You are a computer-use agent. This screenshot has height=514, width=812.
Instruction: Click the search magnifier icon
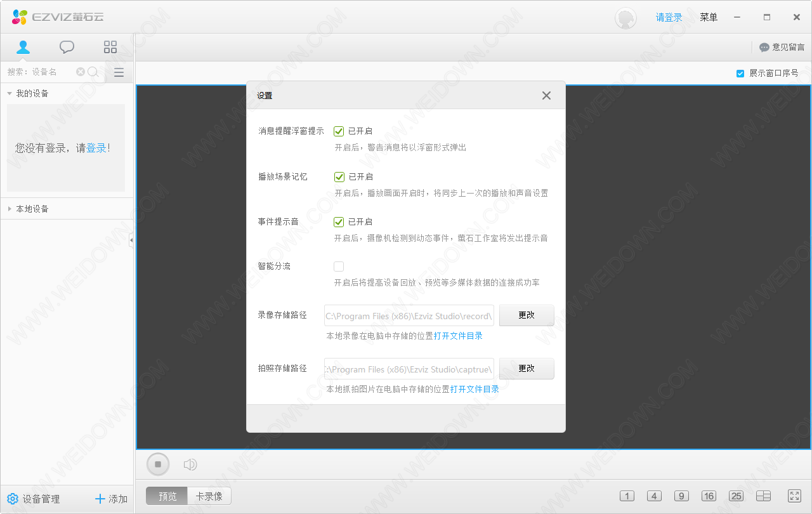93,72
